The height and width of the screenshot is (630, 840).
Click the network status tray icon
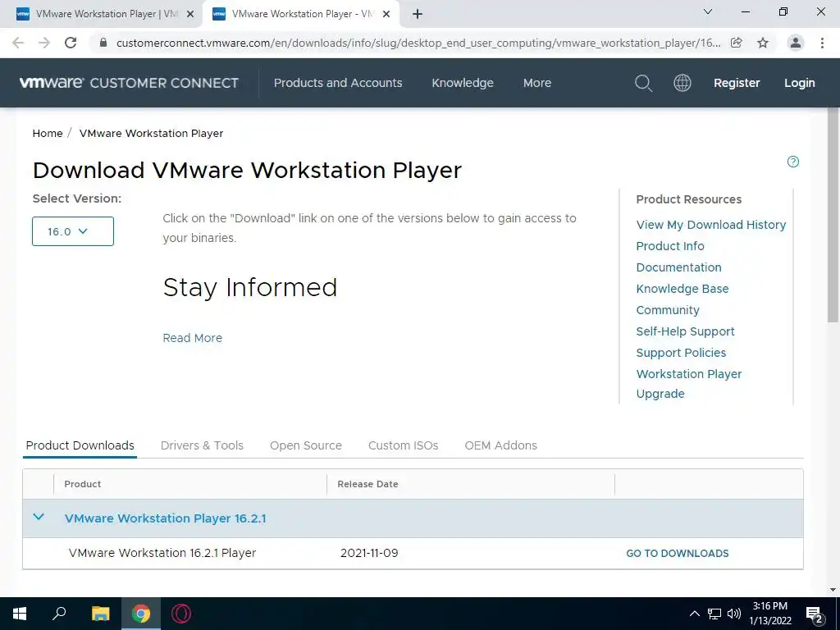[x=714, y=614]
